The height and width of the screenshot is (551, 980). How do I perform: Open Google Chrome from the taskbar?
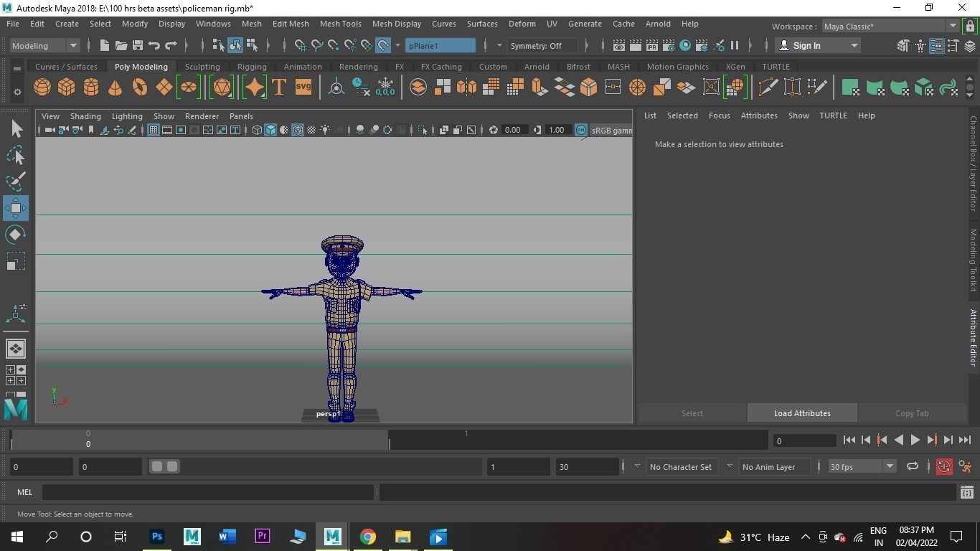tap(367, 537)
